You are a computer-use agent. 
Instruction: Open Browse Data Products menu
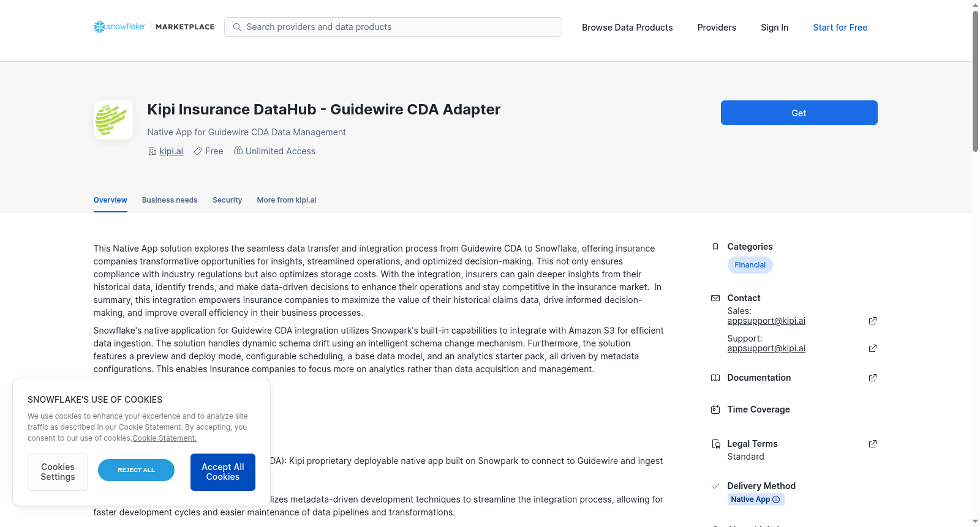[x=627, y=28]
